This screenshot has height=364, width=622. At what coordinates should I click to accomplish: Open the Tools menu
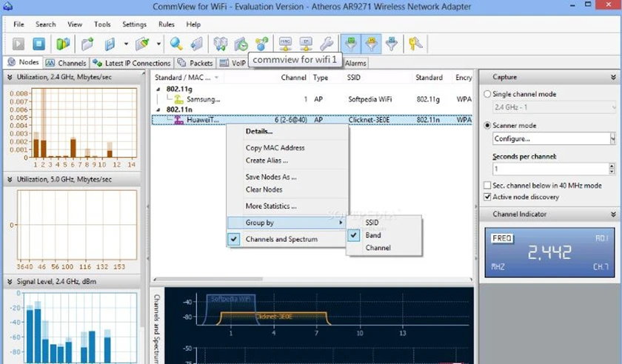pos(102,24)
